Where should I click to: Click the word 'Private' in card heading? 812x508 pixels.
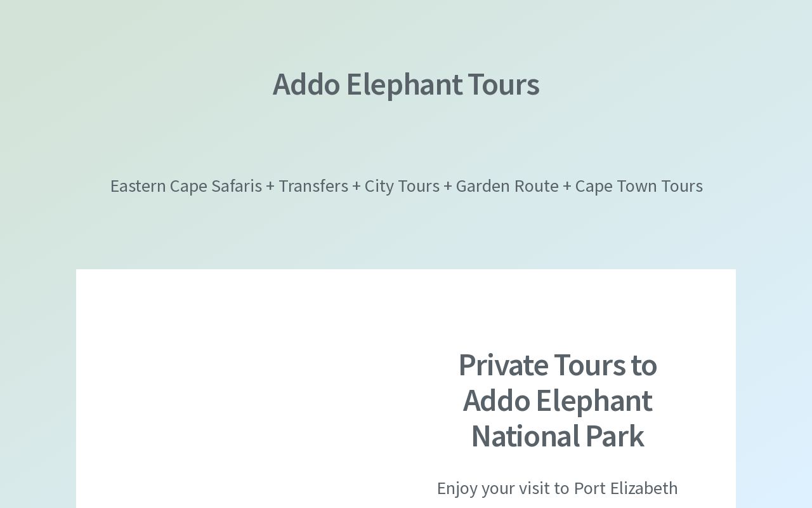(504, 365)
